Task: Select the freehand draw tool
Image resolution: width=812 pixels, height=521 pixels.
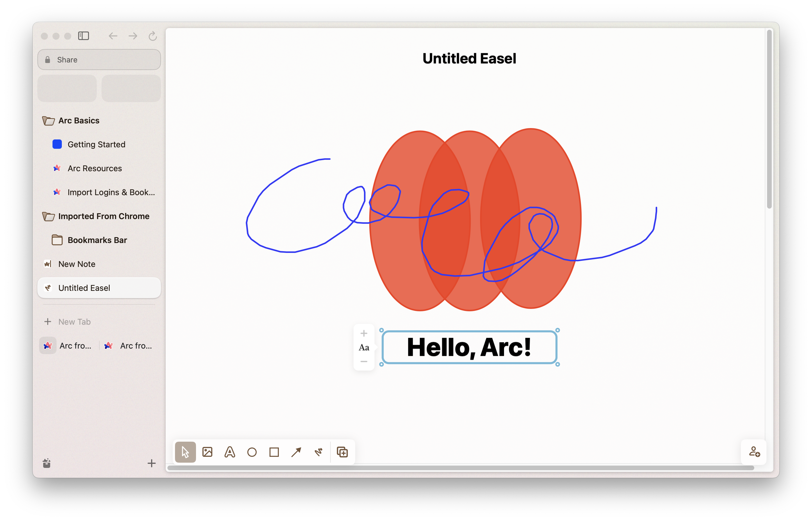Action: click(318, 452)
